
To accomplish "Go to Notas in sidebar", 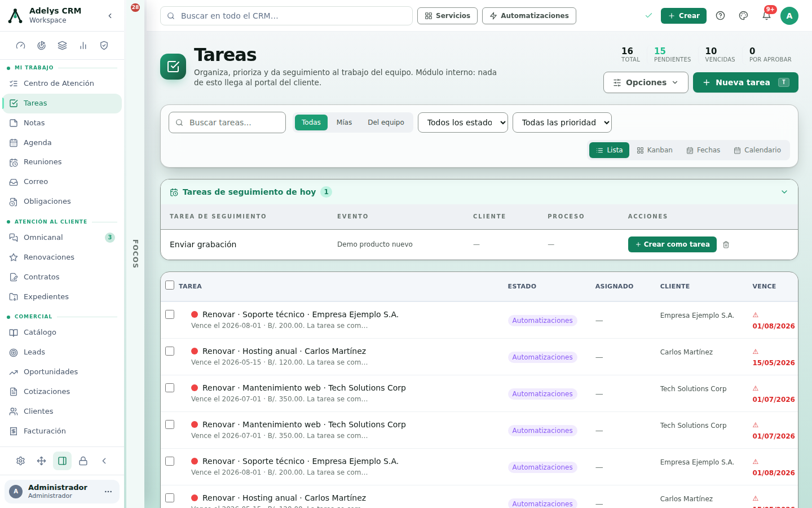I will 62,123.
